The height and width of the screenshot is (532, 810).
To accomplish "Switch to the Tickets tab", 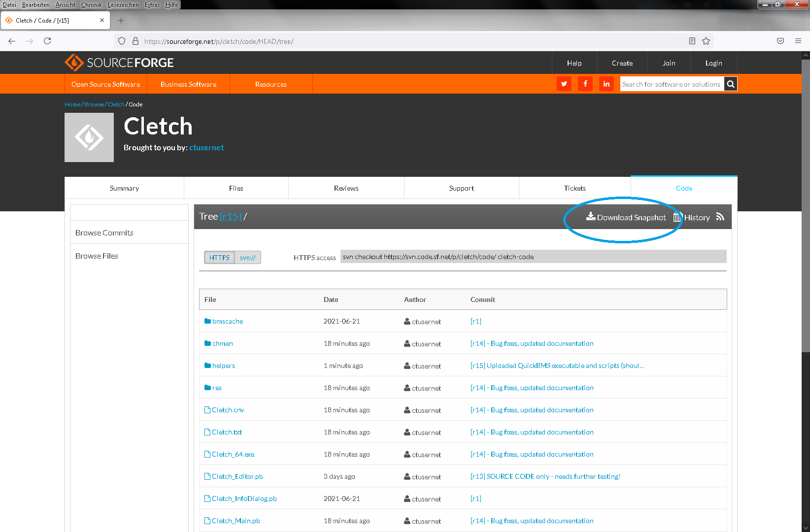I will [x=575, y=188].
